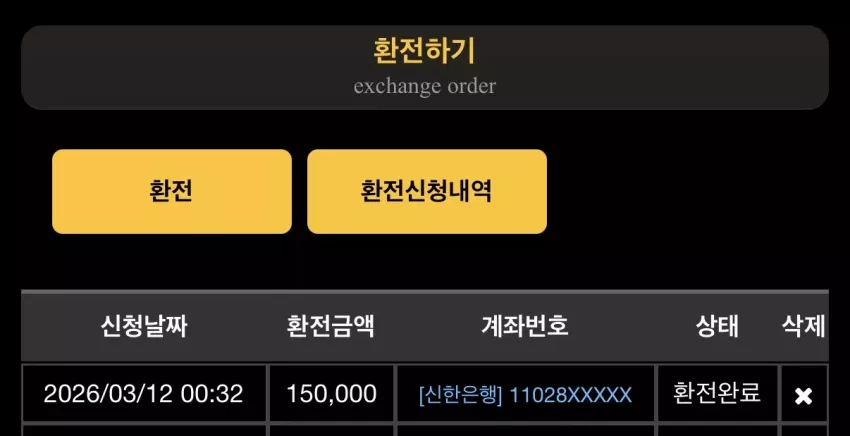This screenshot has width=850, height=436.
Task: Click the 신청날짜 column header
Action: tap(144, 326)
